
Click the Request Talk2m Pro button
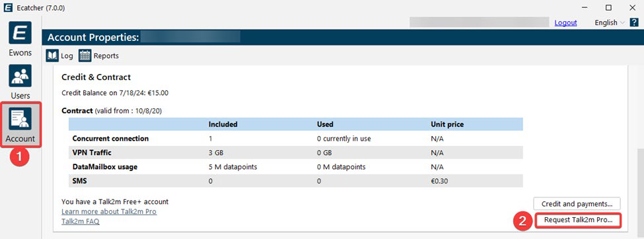(578, 220)
